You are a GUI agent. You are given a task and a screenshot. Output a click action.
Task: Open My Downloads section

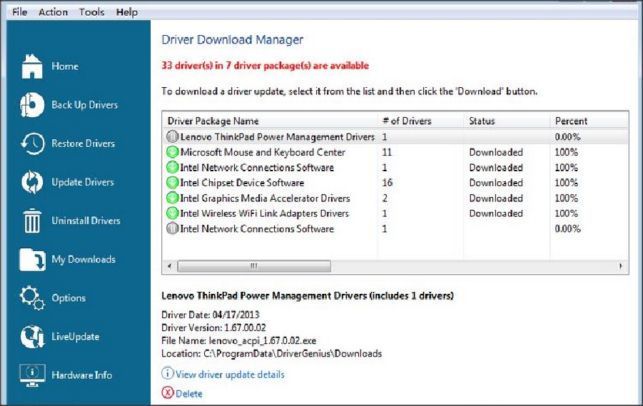coord(83,260)
